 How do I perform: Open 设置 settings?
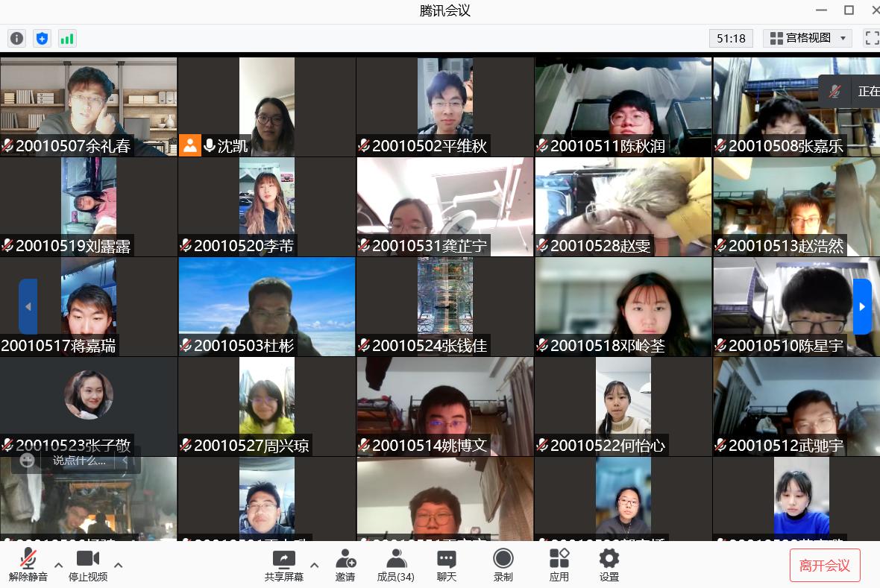pos(609,565)
